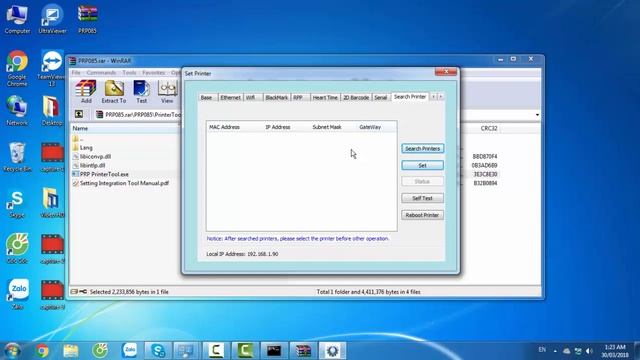Show hidden system tray icons
Viewport: 640px width, 360px height.
[555, 351]
